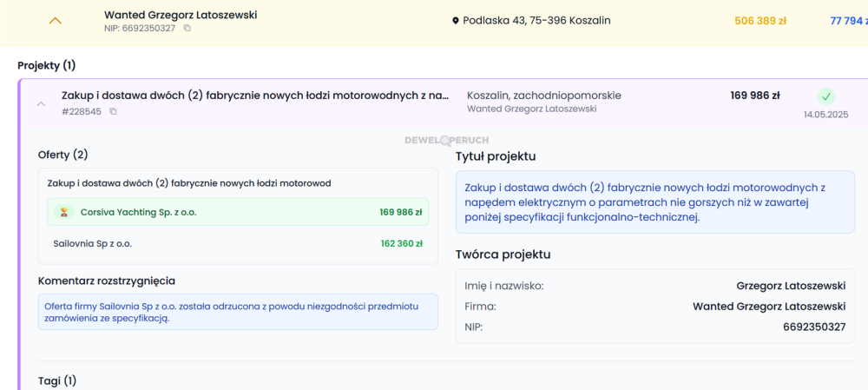Click the trophy icon next to Corsiva Yachting

[63, 212]
